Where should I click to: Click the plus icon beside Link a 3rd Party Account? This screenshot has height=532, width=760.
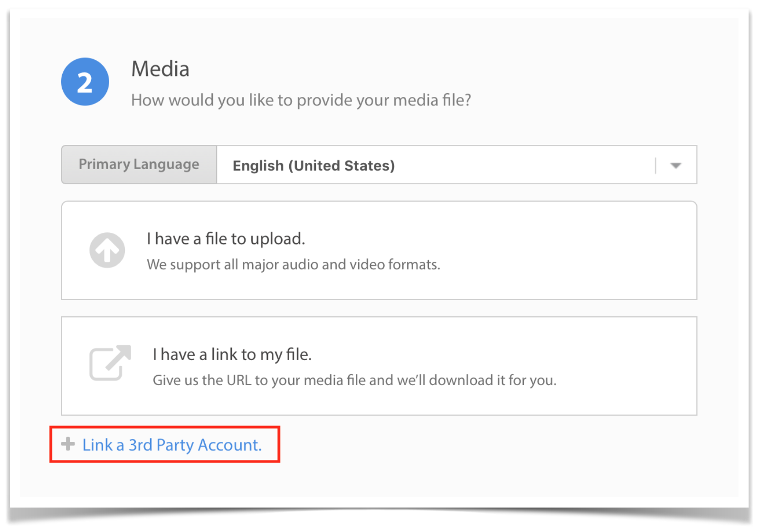68,444
